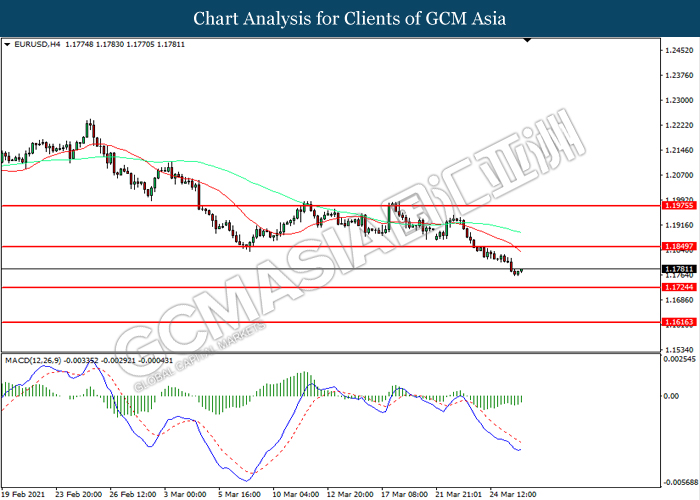This screenshot has height=500, width=700.
Task: Click the 1.19160 price axis label
Action: pyautogui.click(x=679, y=225)
